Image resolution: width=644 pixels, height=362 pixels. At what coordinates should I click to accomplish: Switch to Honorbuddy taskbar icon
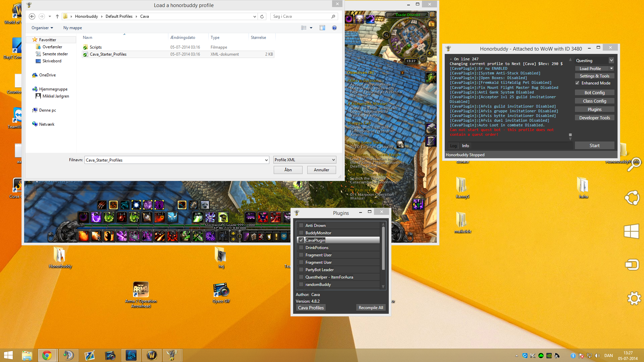172,355
